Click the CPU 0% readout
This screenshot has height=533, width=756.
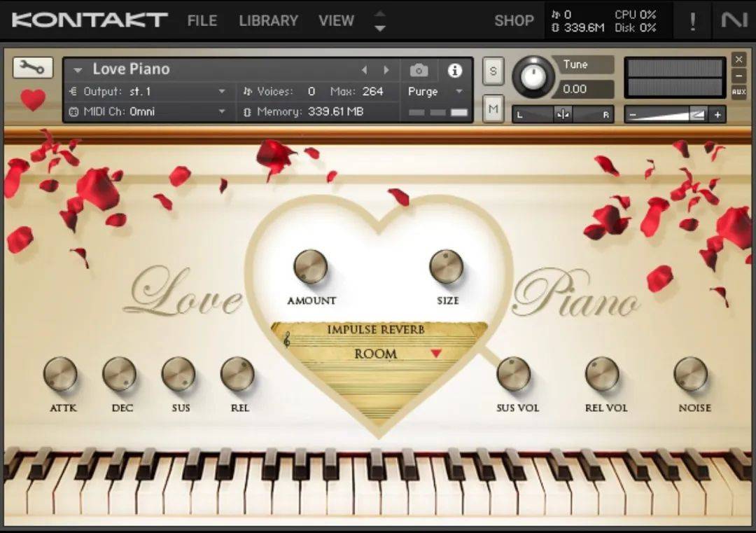click(635, 15)
